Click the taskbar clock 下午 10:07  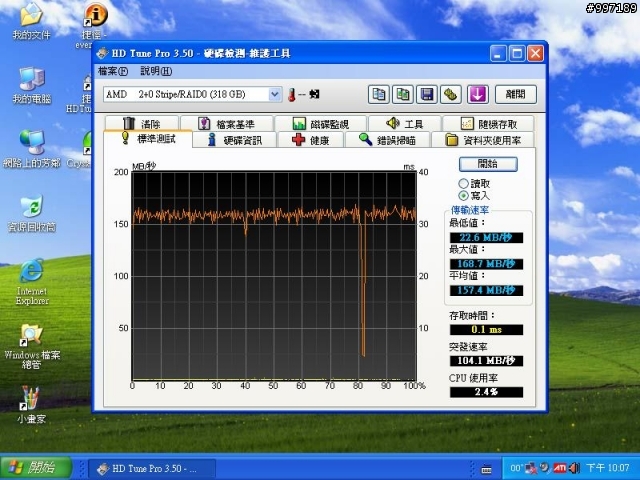coord(608,468)
